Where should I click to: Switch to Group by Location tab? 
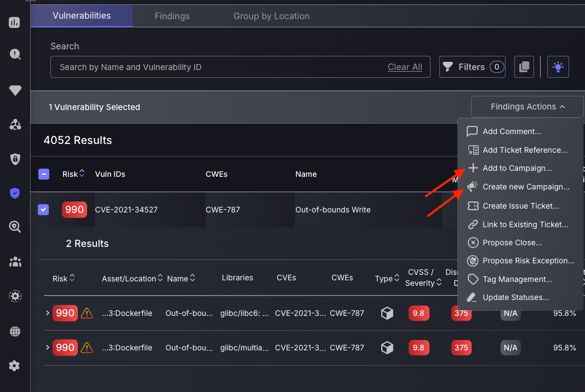pyautogui.click(x=272, y=16)
